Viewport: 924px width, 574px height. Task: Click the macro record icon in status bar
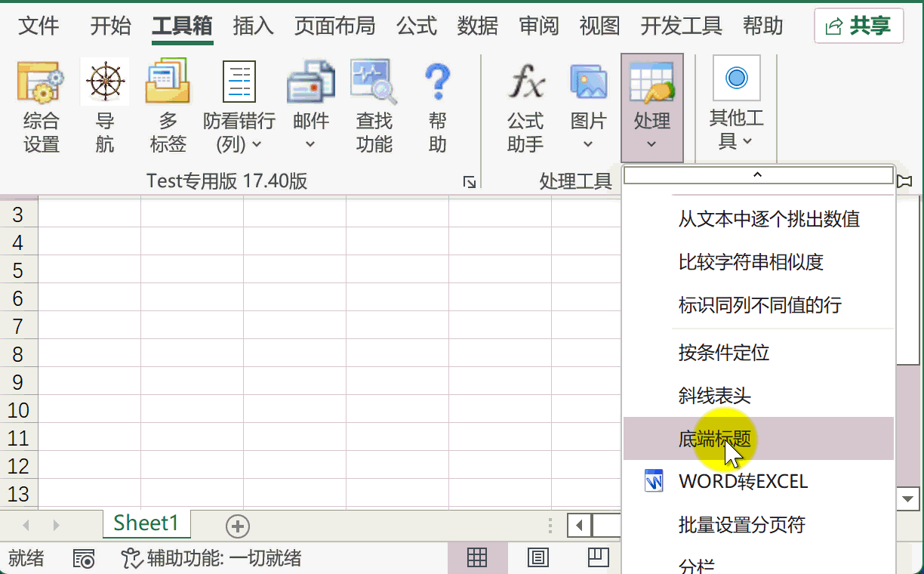coord(84,558)
